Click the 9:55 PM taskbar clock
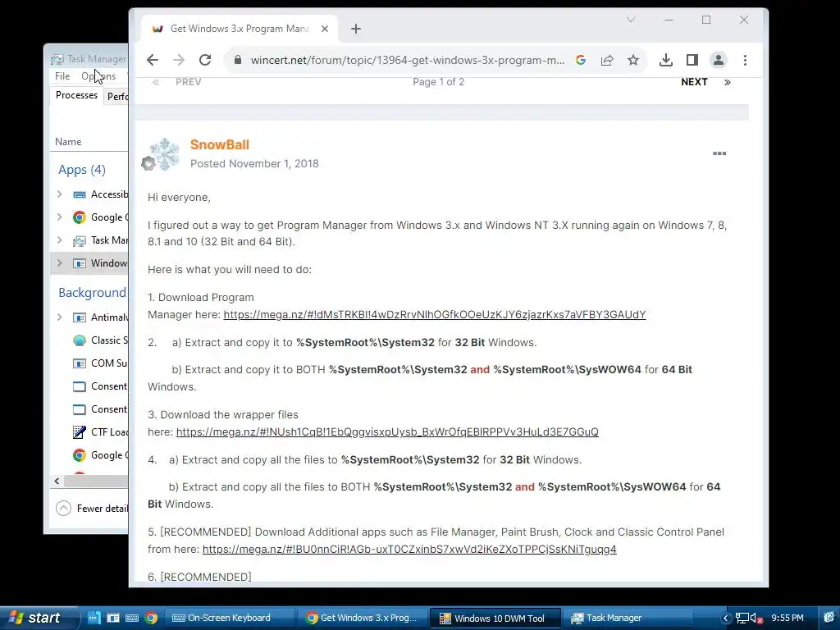This screenshot has width=840, height=630. [x=787, y=618]
